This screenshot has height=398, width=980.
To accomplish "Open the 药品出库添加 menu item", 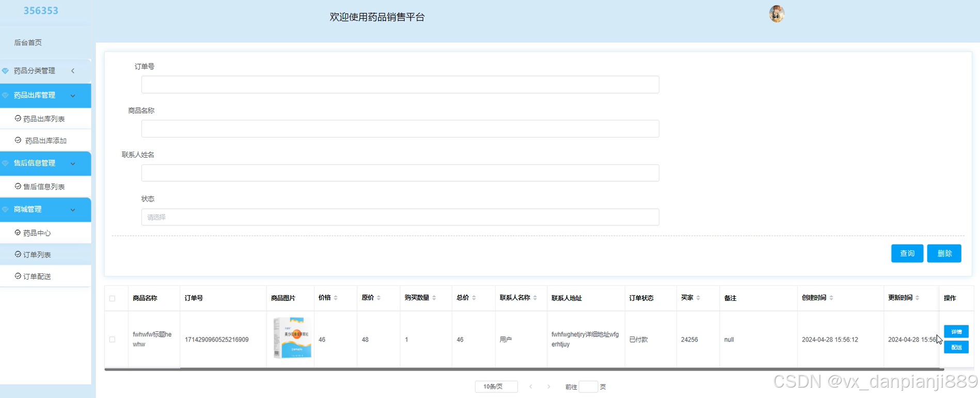I will 45,140.
